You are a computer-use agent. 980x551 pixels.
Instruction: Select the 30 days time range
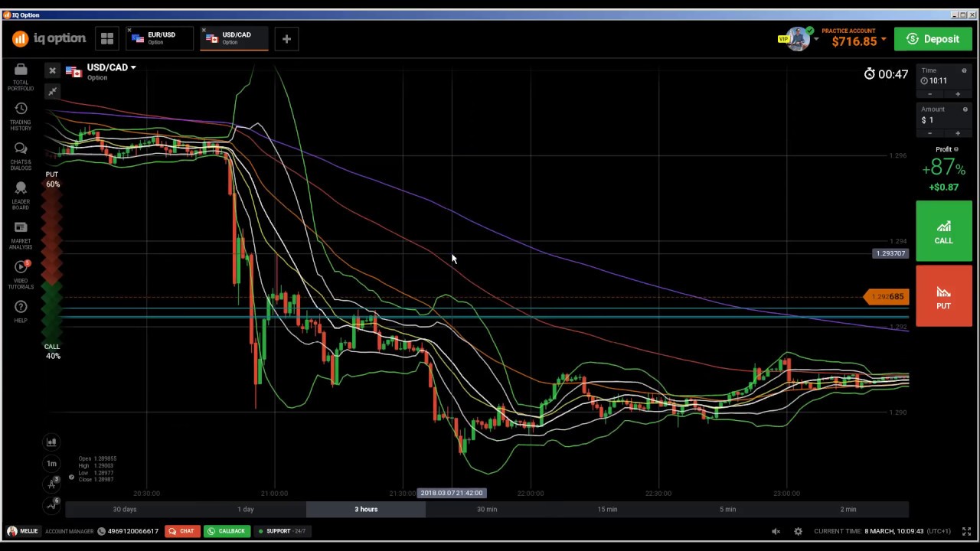[x=125, y=509]
